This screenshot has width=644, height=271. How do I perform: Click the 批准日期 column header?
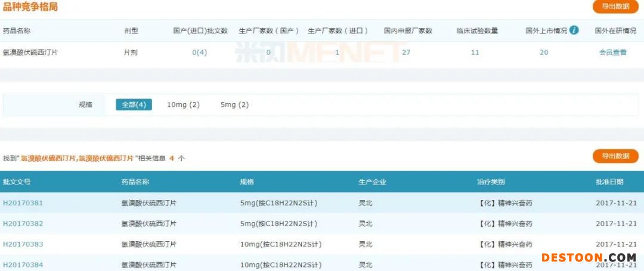(x=609, y=182)
